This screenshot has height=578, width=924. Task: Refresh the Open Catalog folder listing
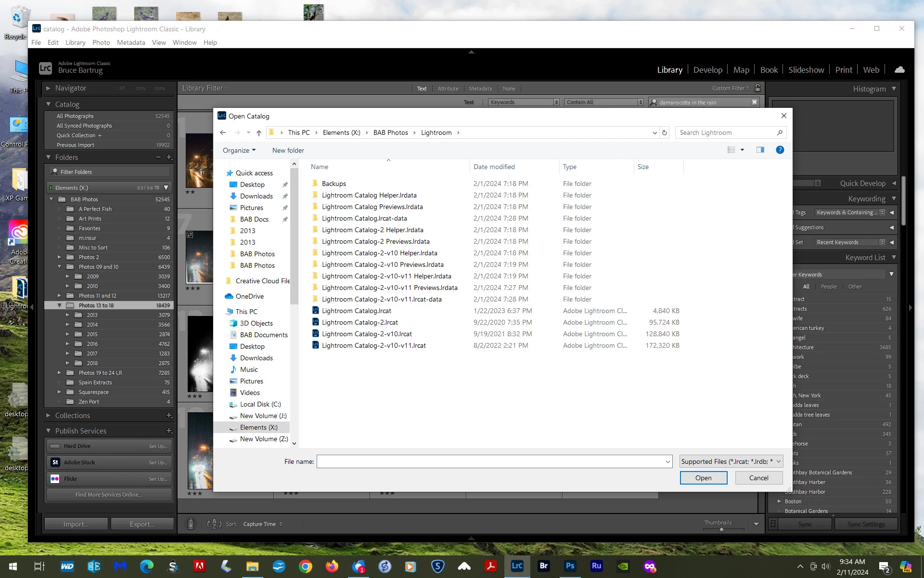pos(665,133)
